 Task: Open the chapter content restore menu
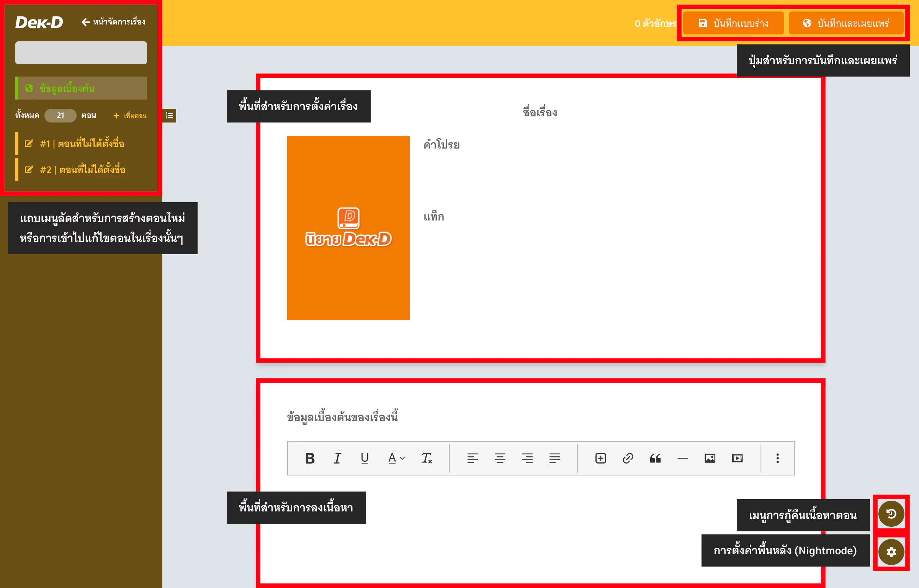pyautogui.click(x=891, y=514)
